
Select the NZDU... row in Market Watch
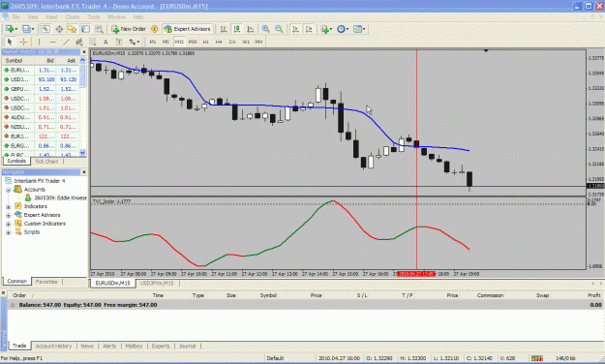coord(41,127)
